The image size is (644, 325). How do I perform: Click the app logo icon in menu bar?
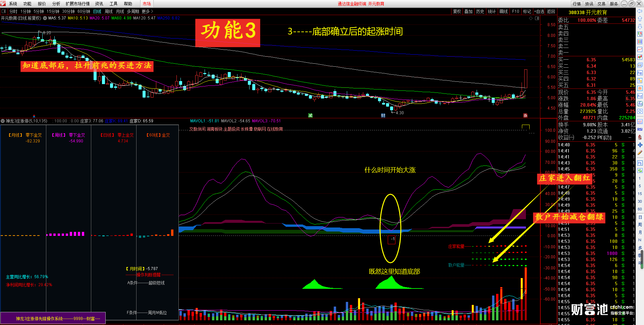click(3, 4)
